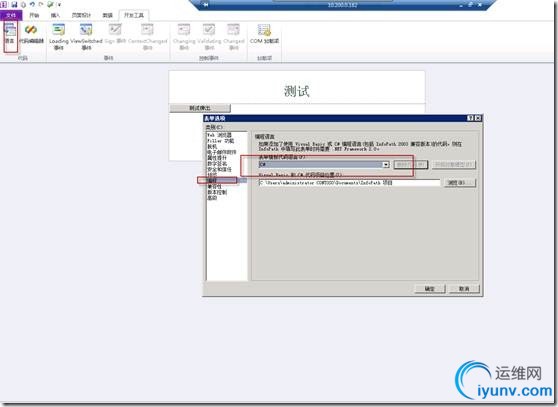Switch to the 插入 (Insert) ribbon tab
This screenshot has width=558, height=407.
point(55,15)
